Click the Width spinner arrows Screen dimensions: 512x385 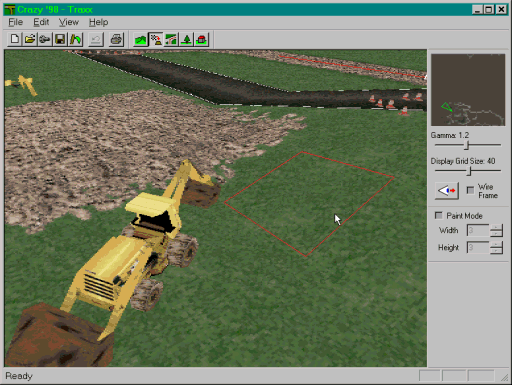[x=496, y=230]
